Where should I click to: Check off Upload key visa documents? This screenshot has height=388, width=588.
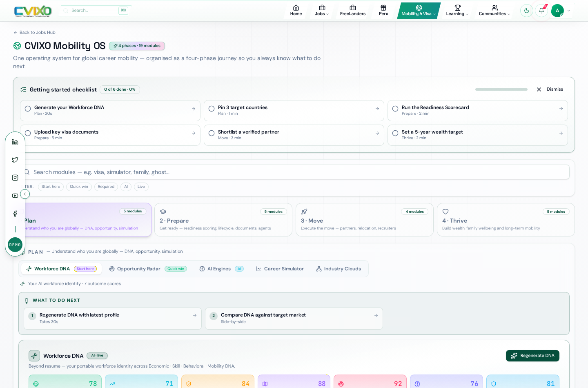pos(28,133)
